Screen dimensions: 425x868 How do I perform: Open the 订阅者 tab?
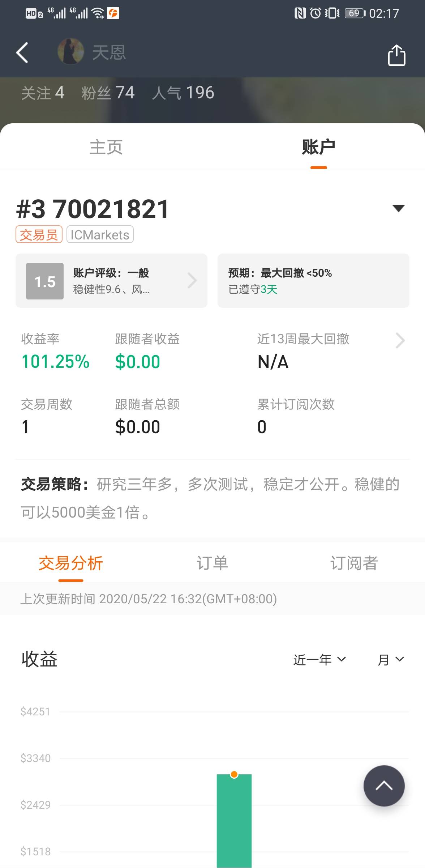[x=354, y=563]
